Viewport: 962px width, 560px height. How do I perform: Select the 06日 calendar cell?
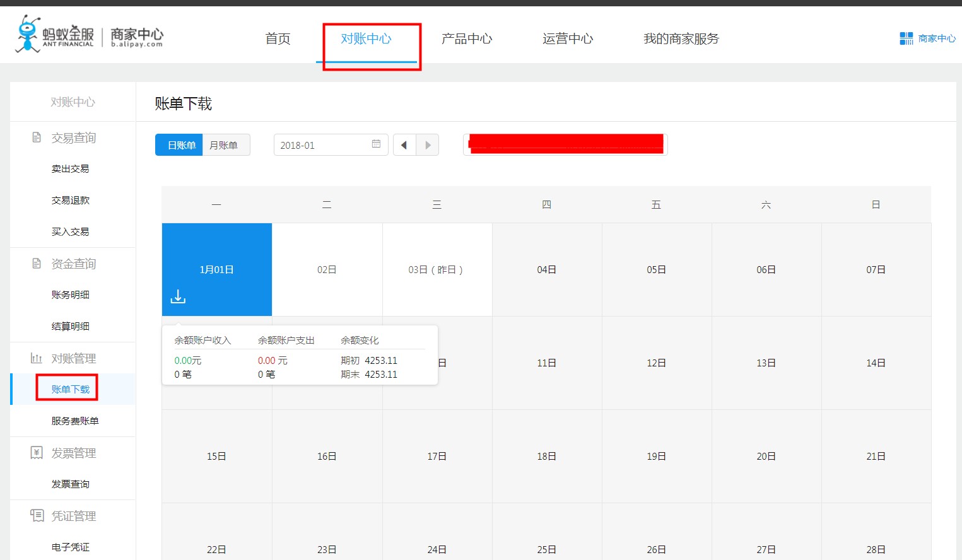(x=766, y=269)
